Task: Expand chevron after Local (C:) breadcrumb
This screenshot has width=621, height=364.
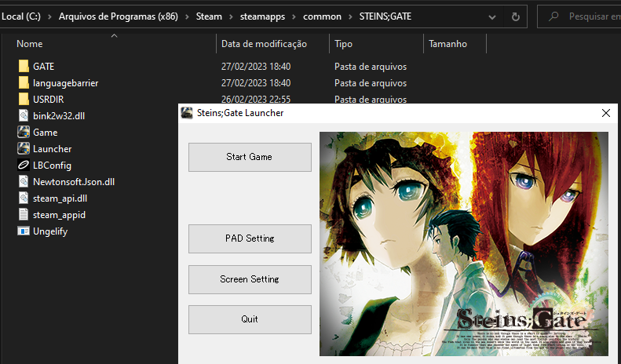Action: point(49,16)
